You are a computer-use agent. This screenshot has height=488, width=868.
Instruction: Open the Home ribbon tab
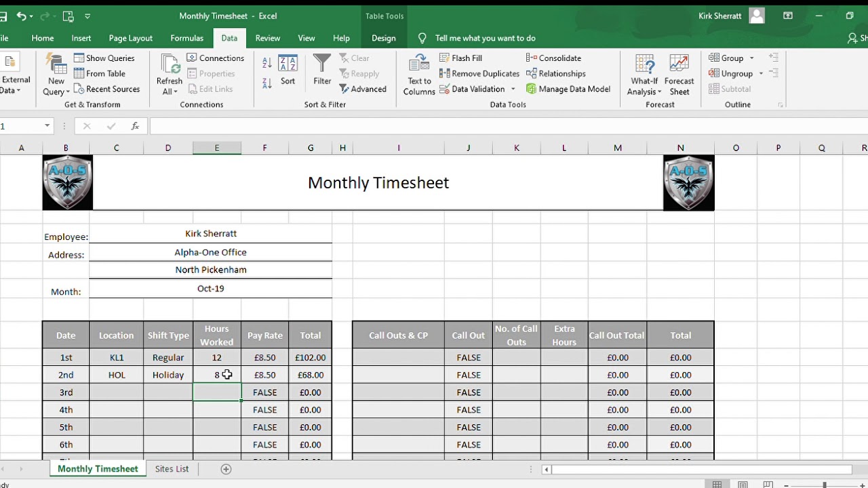click(42, 39)
